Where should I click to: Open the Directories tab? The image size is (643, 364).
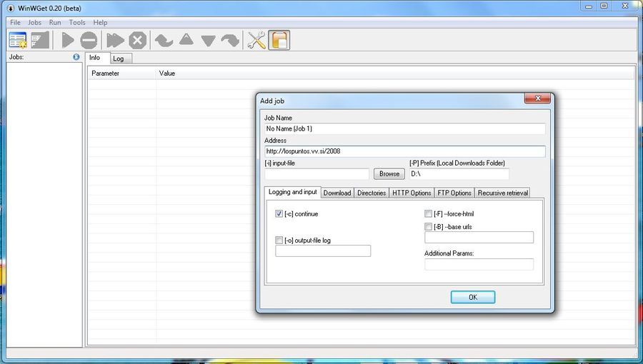point(372,193)
